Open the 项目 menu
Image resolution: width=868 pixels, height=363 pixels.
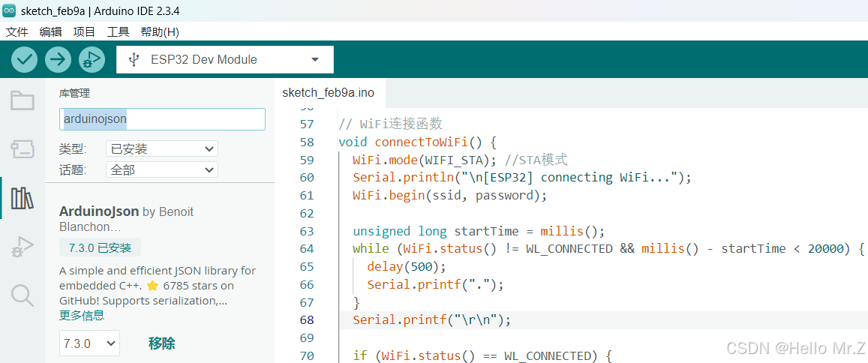pos(85,32)
